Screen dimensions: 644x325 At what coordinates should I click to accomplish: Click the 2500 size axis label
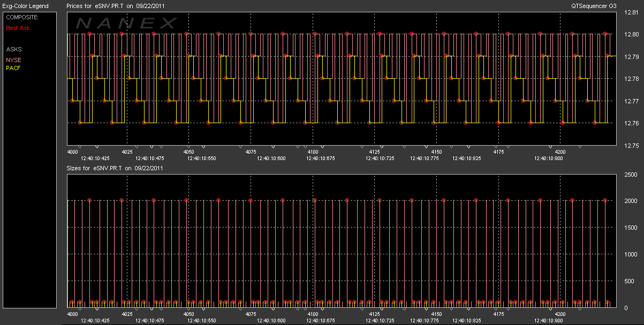point(631,175)
